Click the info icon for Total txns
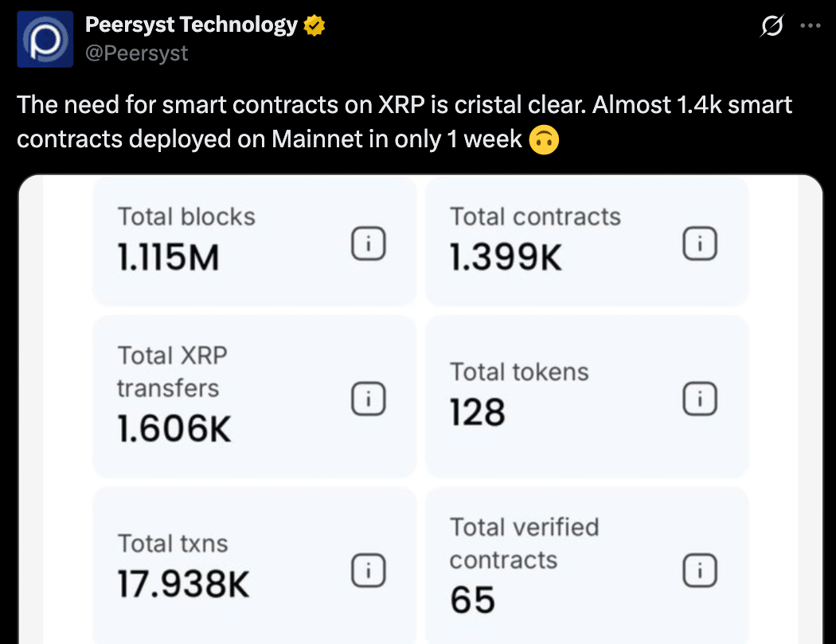Image resolution: width=836 pixels, height=644 pixels. click(x=368, y=569)
